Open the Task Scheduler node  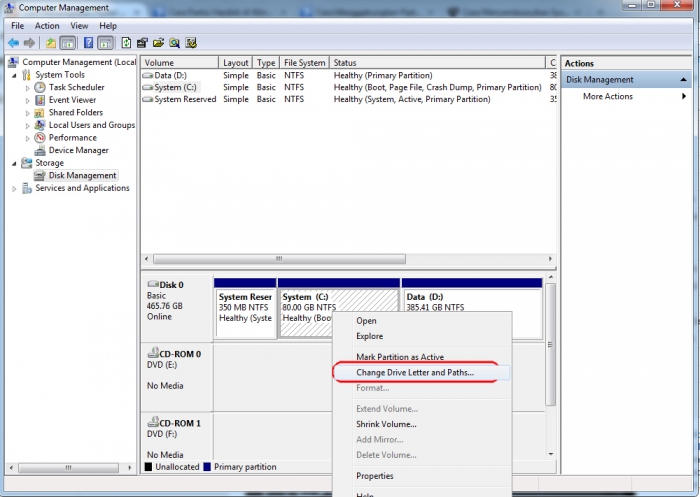76,87
